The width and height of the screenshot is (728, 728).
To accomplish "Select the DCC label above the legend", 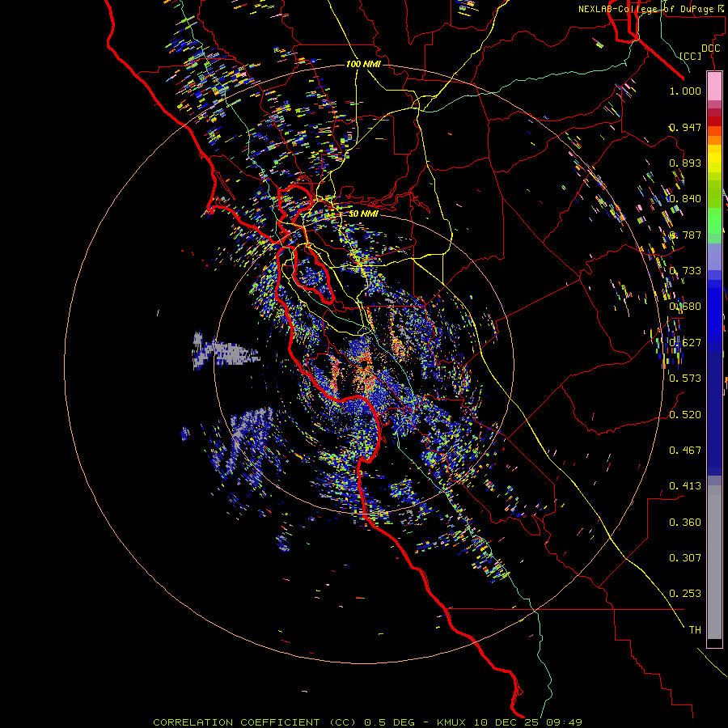I will (x=710, y=49).
